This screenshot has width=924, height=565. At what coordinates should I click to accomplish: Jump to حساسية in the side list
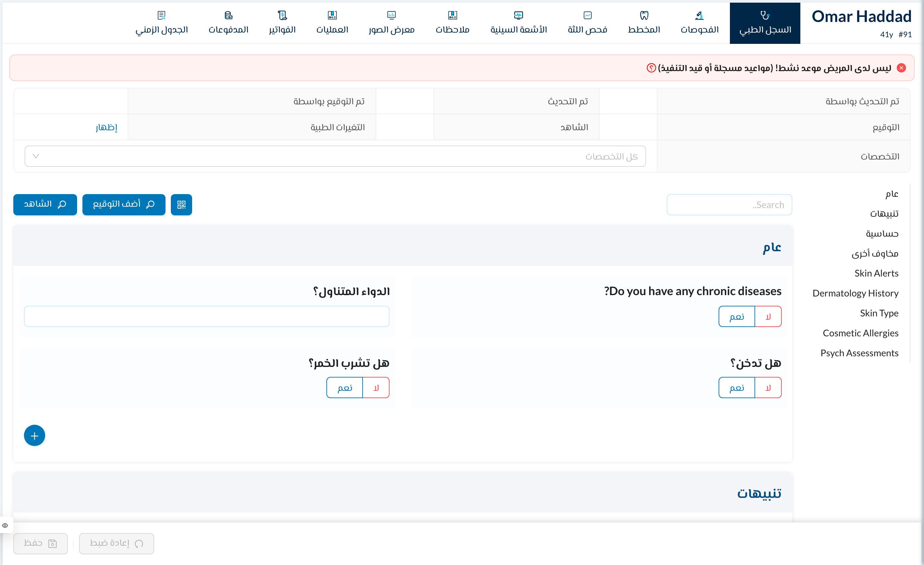(882, 234)
